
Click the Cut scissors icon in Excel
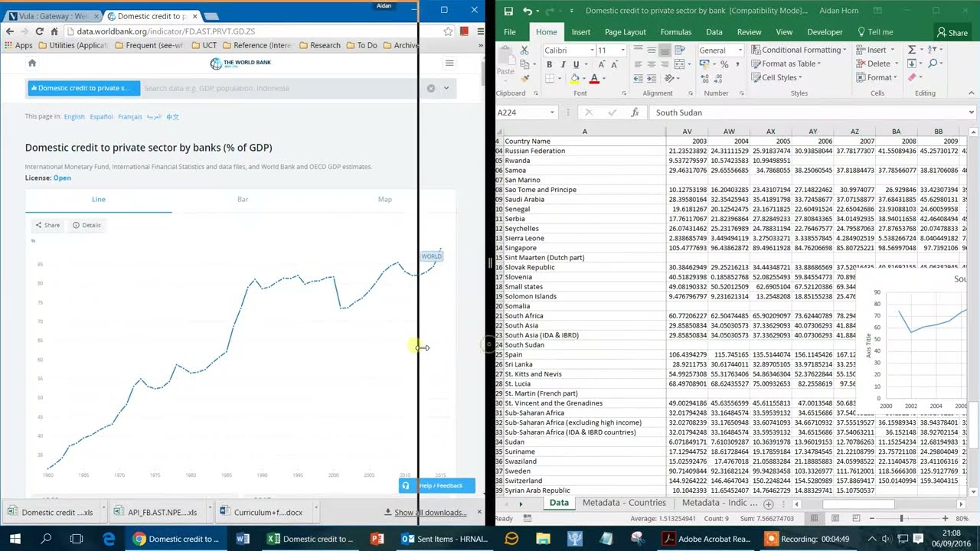524,51
